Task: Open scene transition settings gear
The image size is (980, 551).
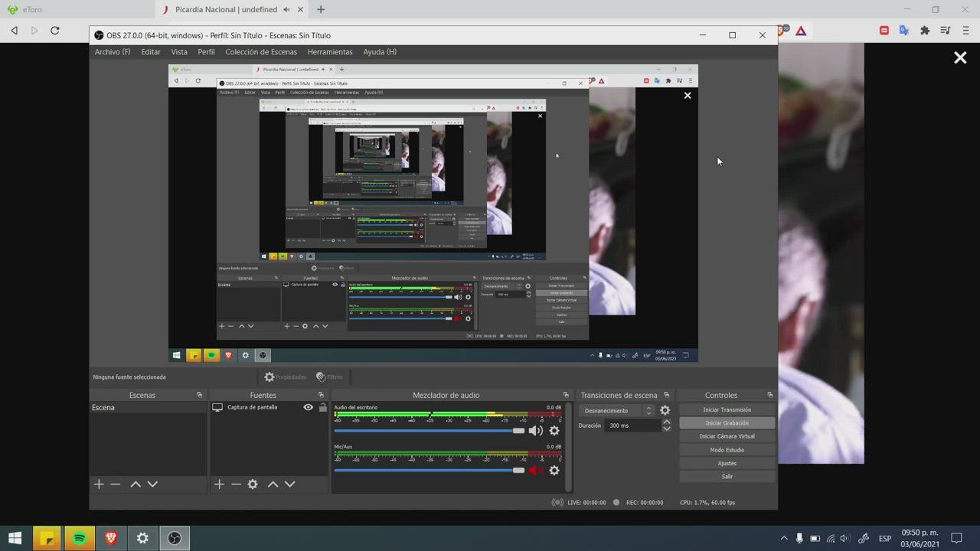Action: (665, 410)
